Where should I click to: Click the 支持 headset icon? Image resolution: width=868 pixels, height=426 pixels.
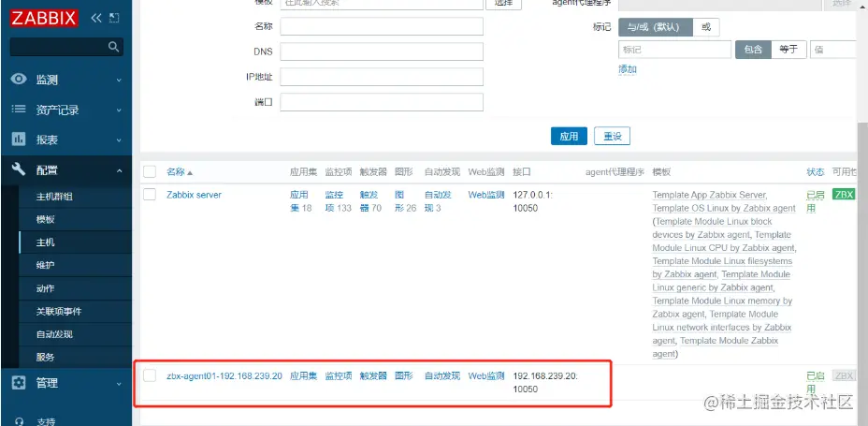19,421
